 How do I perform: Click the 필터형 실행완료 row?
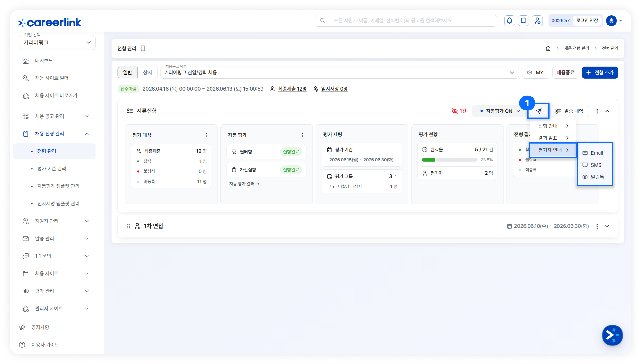point(266,152)
